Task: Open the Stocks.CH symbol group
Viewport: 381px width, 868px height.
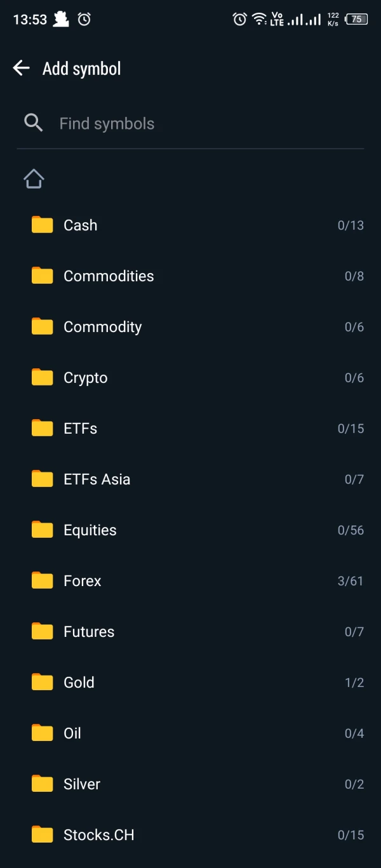Action: click(99, 835)
